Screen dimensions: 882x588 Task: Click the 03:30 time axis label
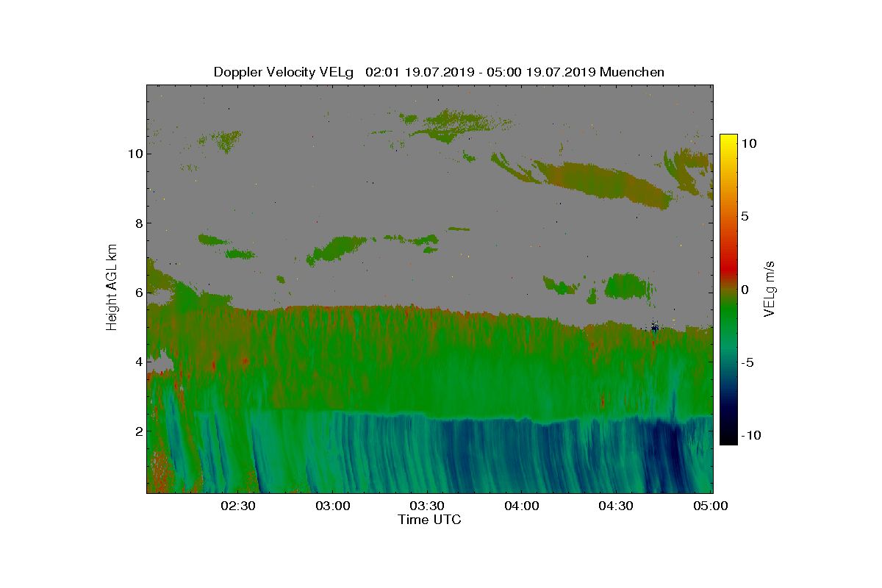pyautogui.click(x=428, y=506)
